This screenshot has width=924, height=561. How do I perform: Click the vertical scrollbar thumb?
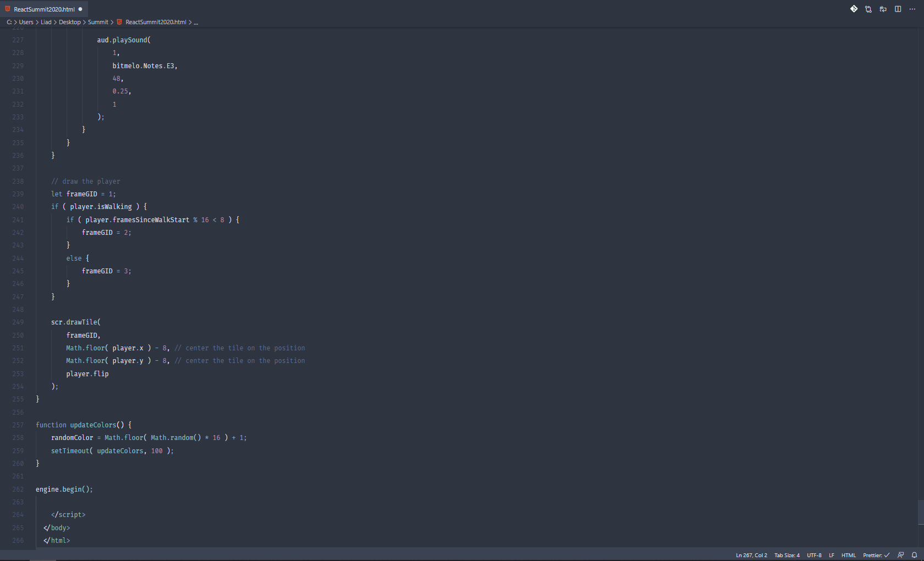pyautogui.click(x=921, y=513)
